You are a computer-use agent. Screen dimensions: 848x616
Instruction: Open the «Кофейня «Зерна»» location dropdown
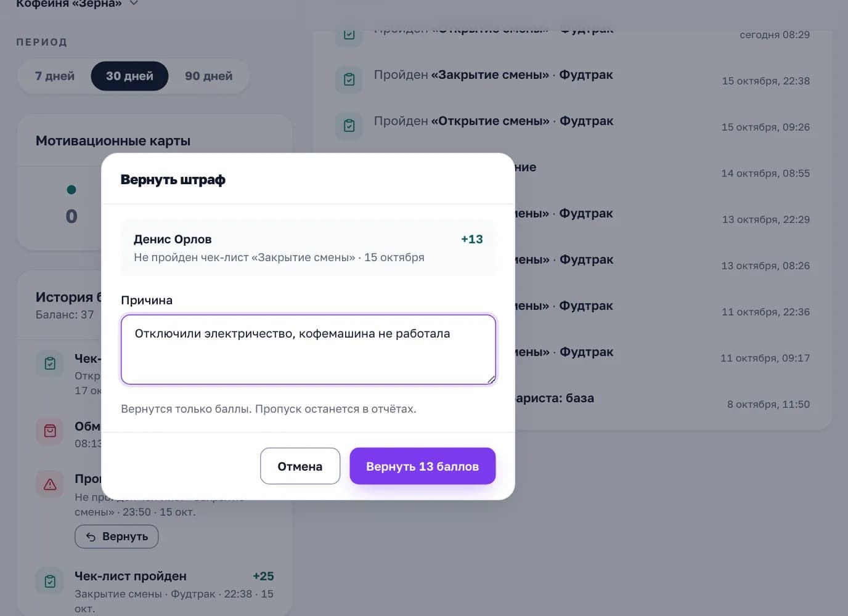77,4
